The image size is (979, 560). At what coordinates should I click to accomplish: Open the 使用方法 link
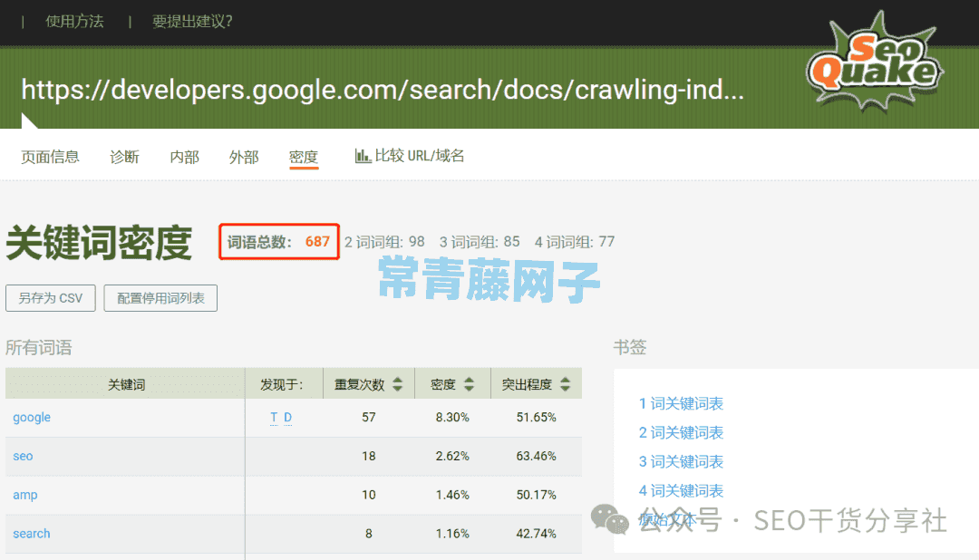74,22
